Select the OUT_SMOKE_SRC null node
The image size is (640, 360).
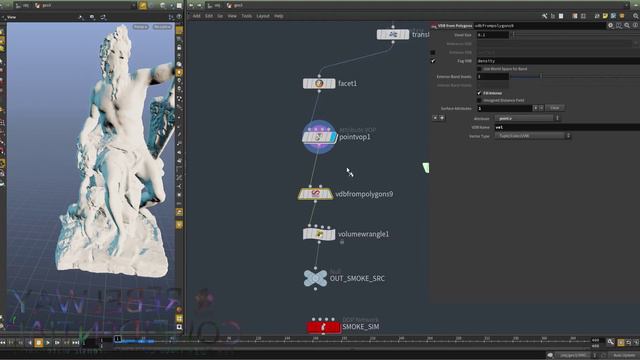pyautogui.click(x=315, y=278)
